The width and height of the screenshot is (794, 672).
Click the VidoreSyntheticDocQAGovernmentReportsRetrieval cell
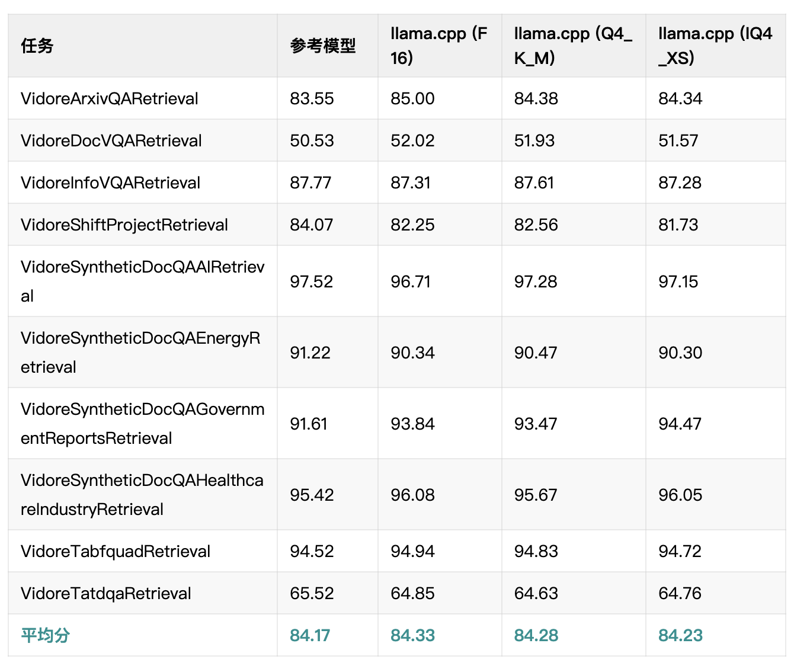(142, 423)
